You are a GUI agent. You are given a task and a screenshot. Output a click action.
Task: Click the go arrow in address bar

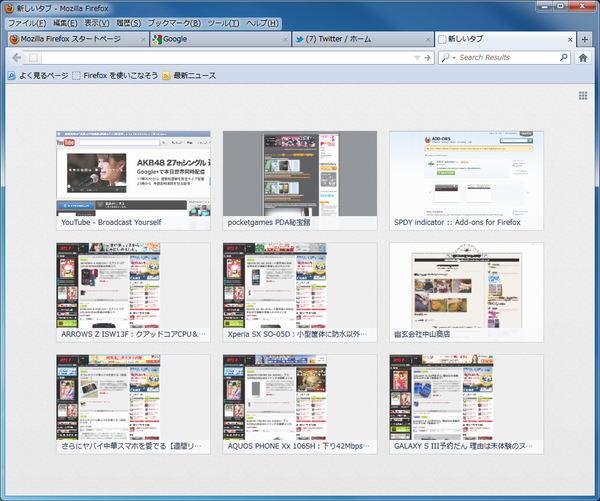427,58
